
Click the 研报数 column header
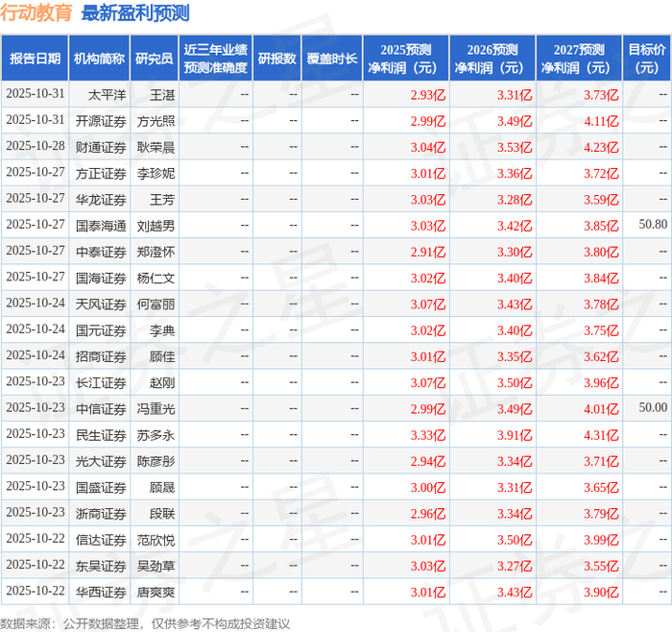276,59
